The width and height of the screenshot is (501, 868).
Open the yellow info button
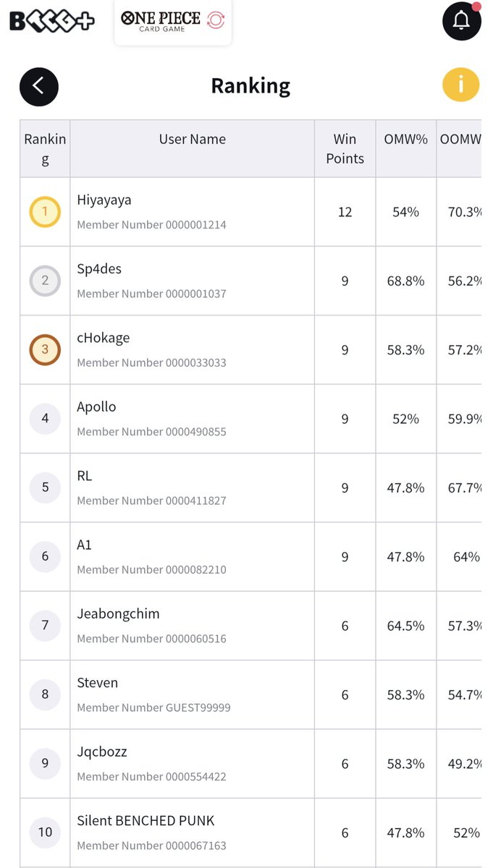tap(461, 85)
